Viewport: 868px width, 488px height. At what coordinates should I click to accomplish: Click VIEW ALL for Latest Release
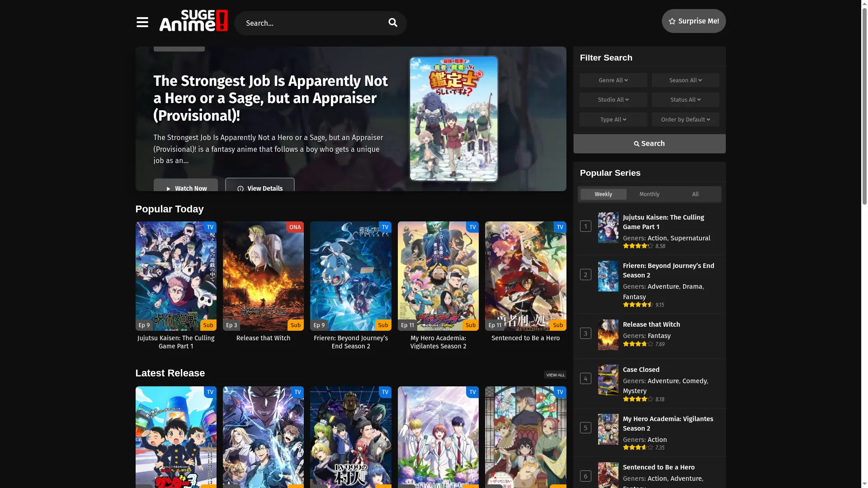click(555, 375)
